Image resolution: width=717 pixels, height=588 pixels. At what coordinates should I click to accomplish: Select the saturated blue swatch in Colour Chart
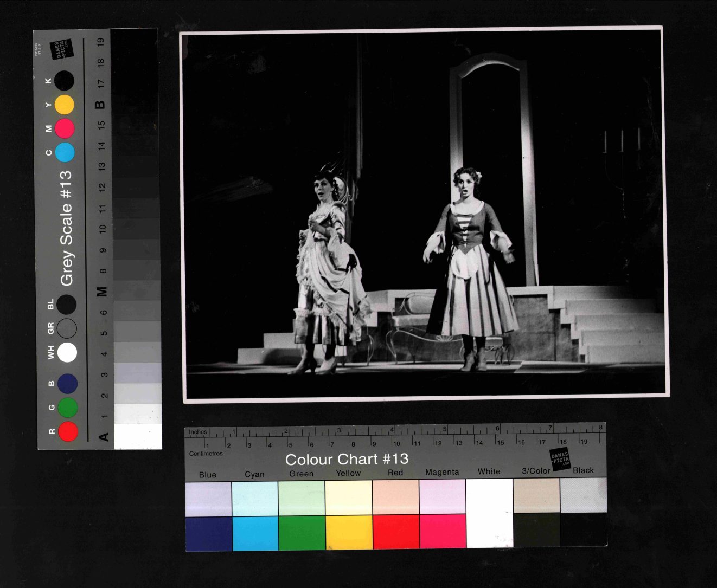208,533
